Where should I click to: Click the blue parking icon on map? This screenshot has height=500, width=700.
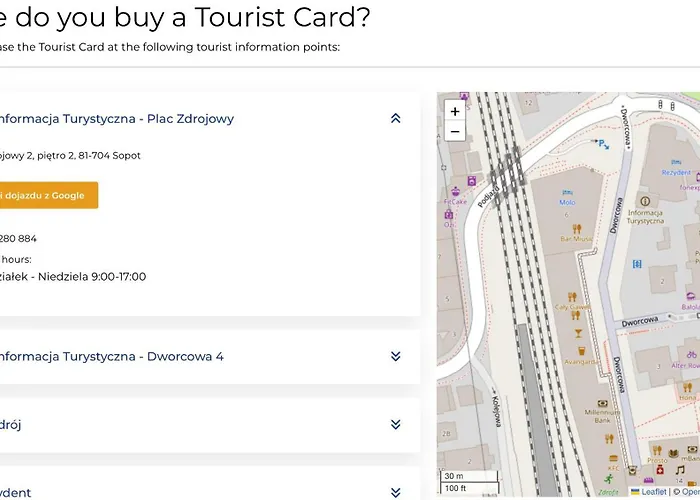click(603, 145)
